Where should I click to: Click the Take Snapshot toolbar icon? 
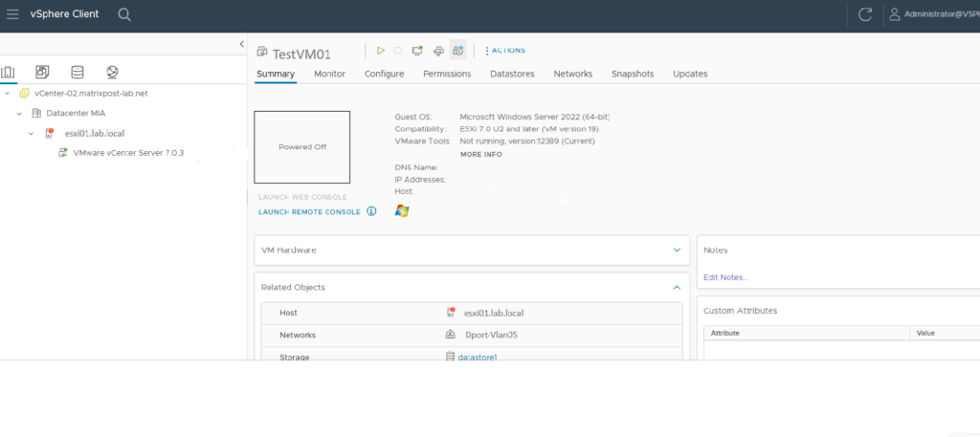457,51
